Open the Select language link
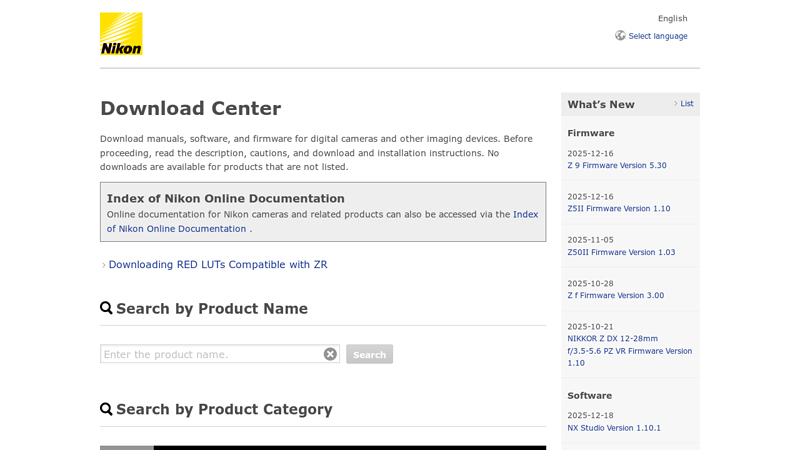 coord(657,36)
